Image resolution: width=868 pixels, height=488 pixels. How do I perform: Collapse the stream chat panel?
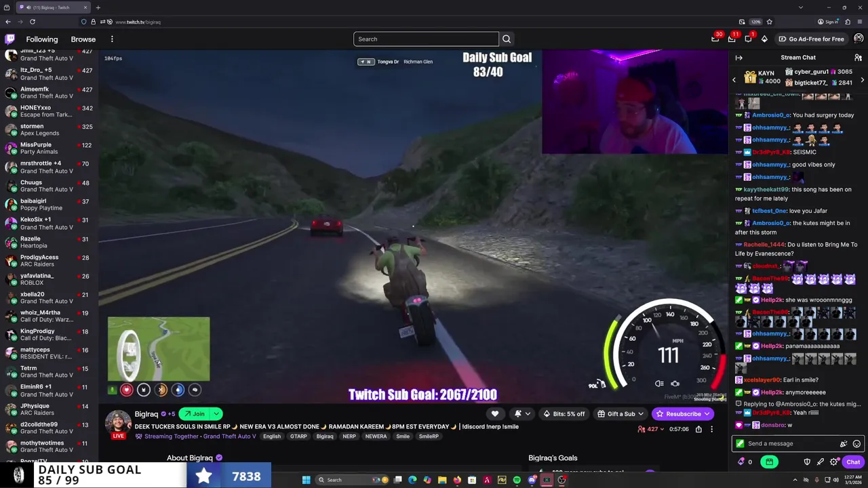click(739, 58)
